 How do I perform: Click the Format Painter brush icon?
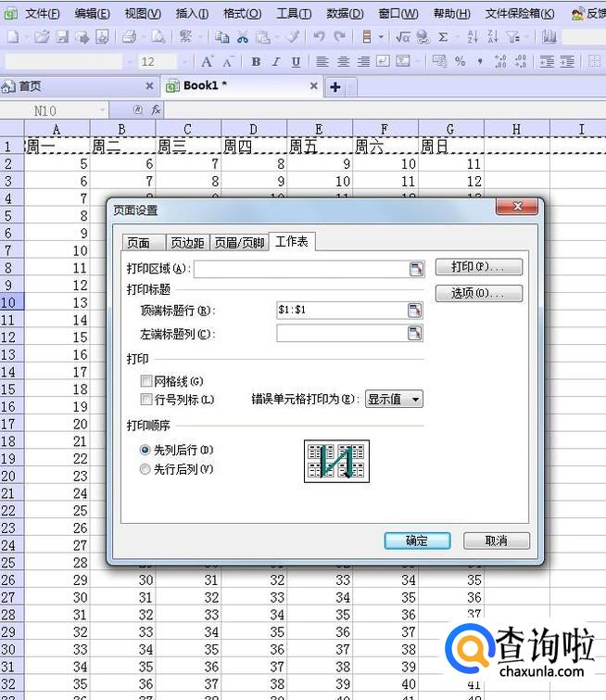pos(292,36)
